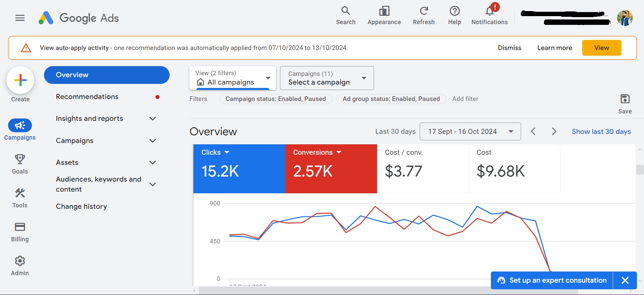The image size is (644, 295).
Task: Click Add filter
Action: point(465,99)
